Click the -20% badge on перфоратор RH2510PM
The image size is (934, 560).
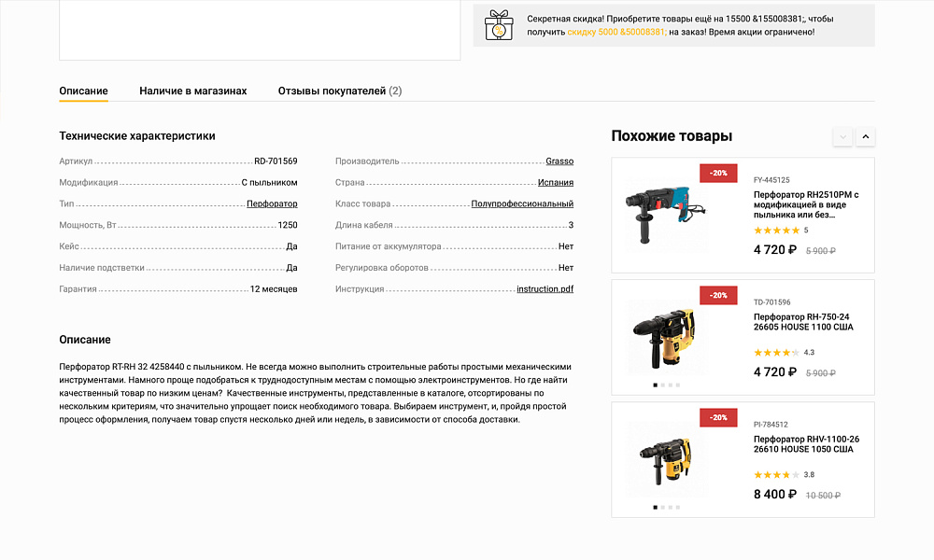tap(717, 173)
